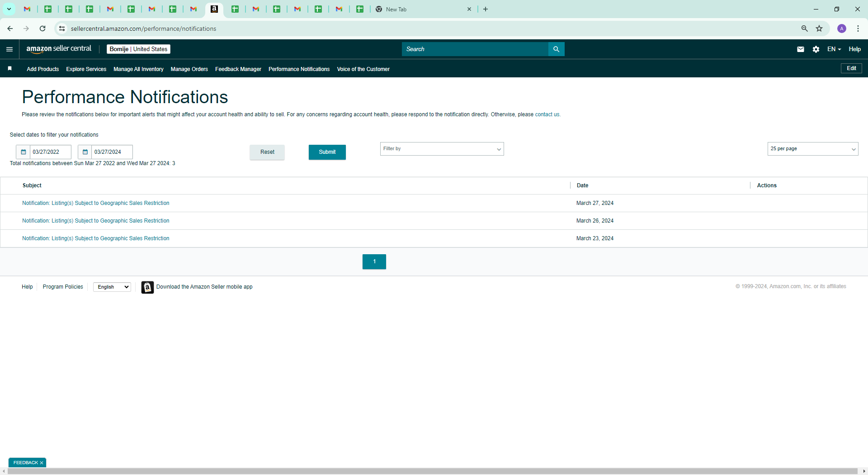Screen dimensions: 868x475
Task: Click the end date field 03/27/2024
Action: pos(112,152)
